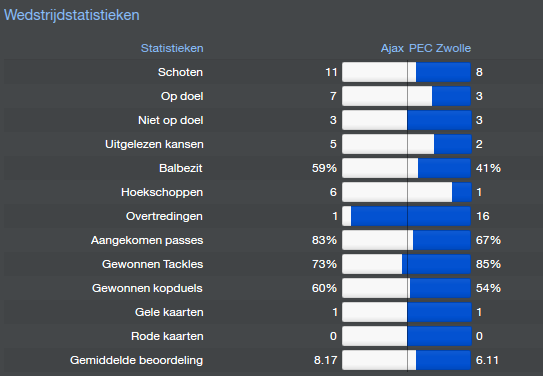
Task: Select the Gewonnen kopduels label
Action: (x=147, y=288)
